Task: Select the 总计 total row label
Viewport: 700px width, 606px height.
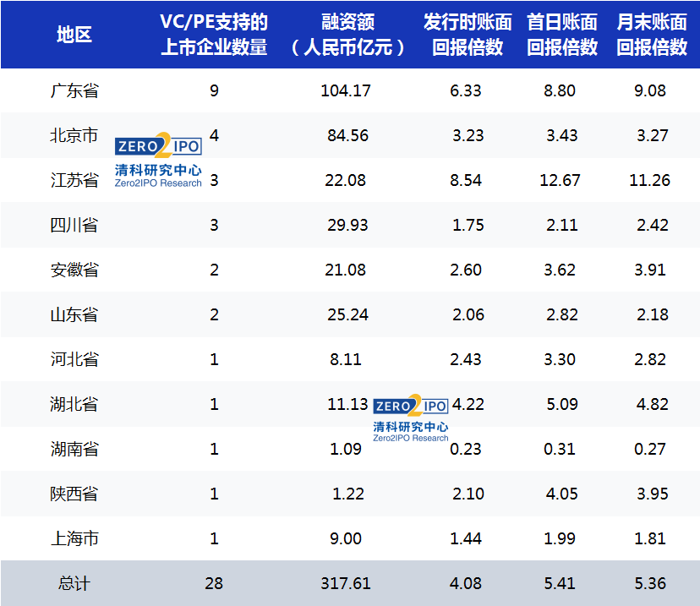Action: 74,583
